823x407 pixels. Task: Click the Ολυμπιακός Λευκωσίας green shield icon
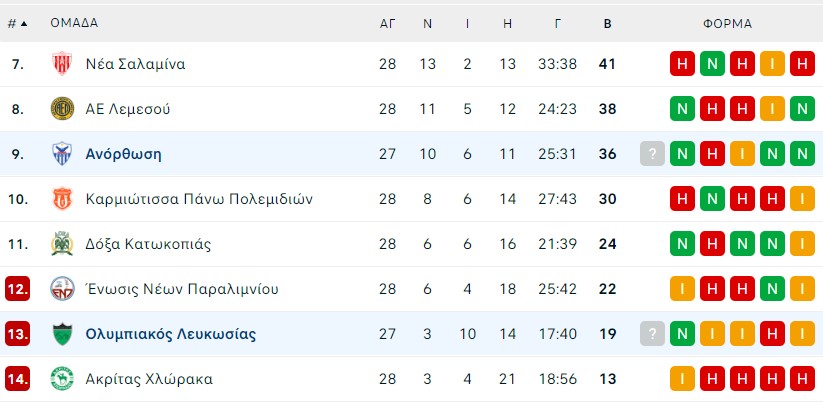[62, 335]
